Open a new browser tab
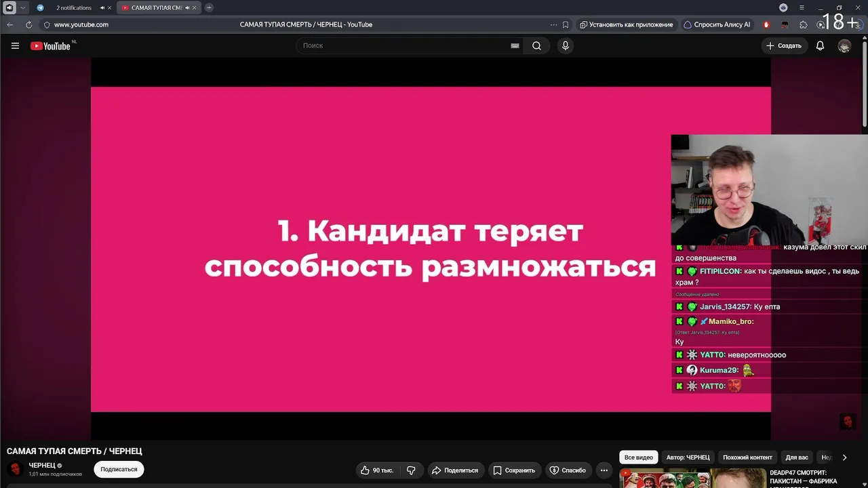868x488 pixels. tap(209, 7)
